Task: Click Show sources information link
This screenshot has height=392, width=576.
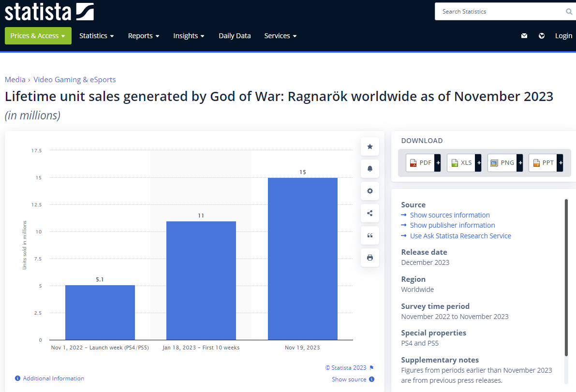Action: [x=450, y=215]
